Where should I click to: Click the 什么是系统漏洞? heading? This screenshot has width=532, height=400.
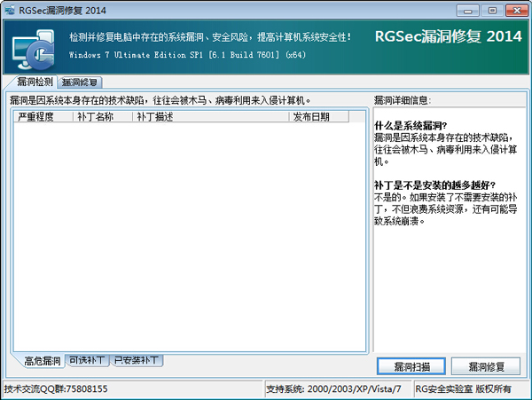[411, 126]
